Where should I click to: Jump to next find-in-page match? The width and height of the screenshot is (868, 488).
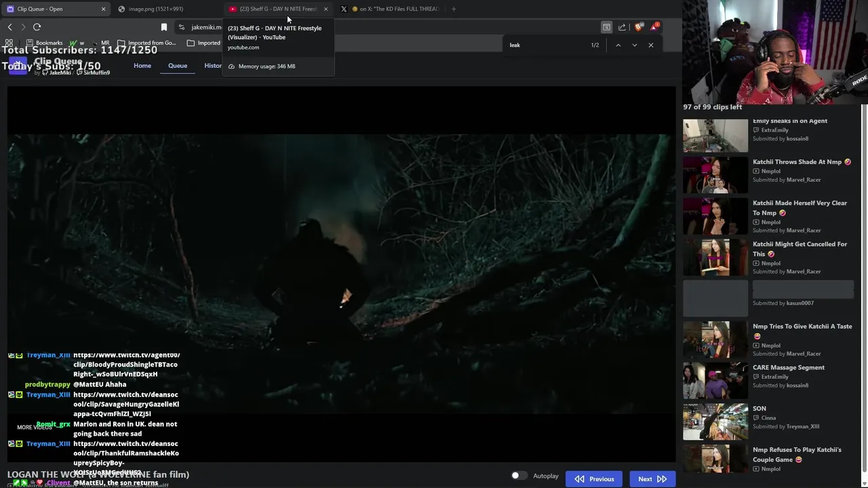[x=634, y=45]
